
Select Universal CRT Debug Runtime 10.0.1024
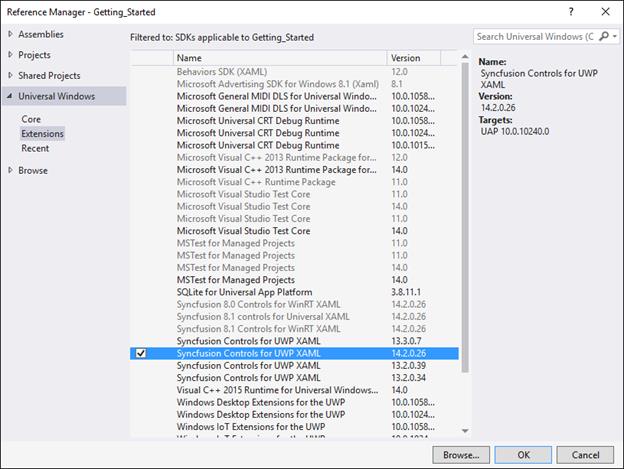tap(294, 133)
